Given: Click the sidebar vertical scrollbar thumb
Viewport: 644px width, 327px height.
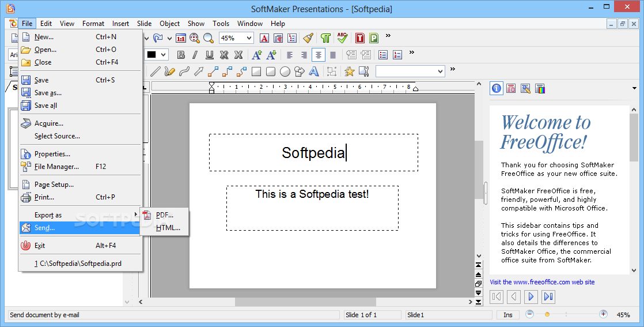Looking at the screenshot, I should (634, 138).
